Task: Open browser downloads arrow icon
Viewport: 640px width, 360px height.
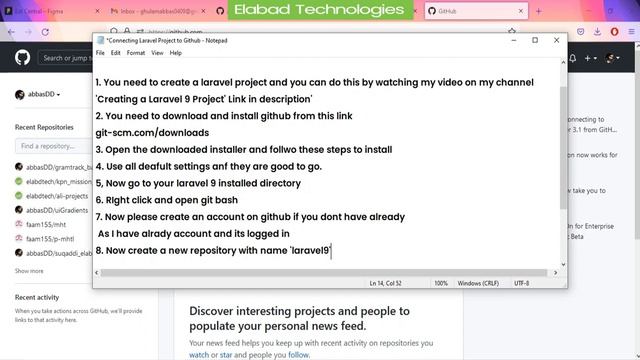Action: 597,32
